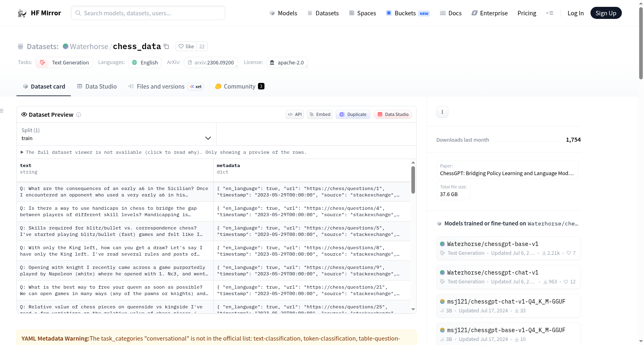Screen dimensions: 644x345
Task: Open the ChessGPT paper link
Action: pos(507,170)
